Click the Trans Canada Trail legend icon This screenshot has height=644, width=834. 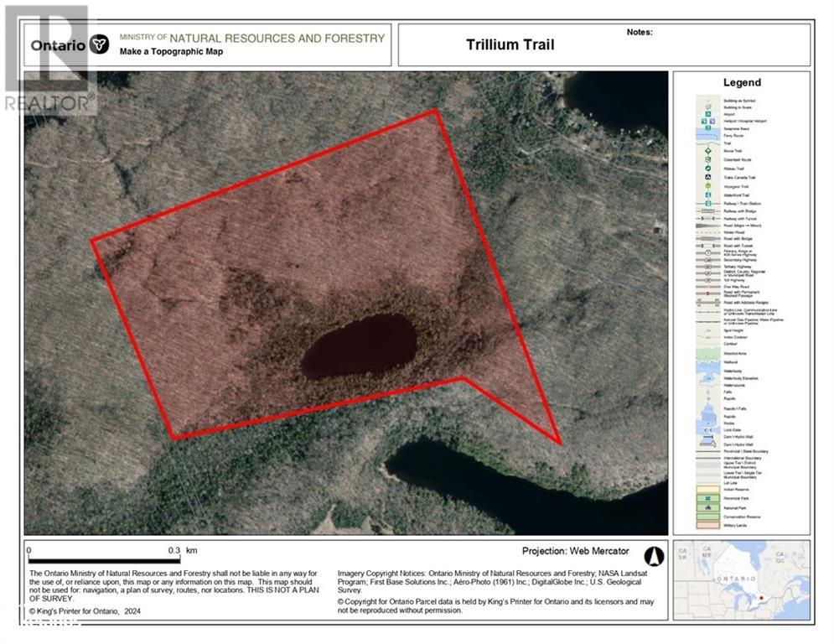coord(708,178)
